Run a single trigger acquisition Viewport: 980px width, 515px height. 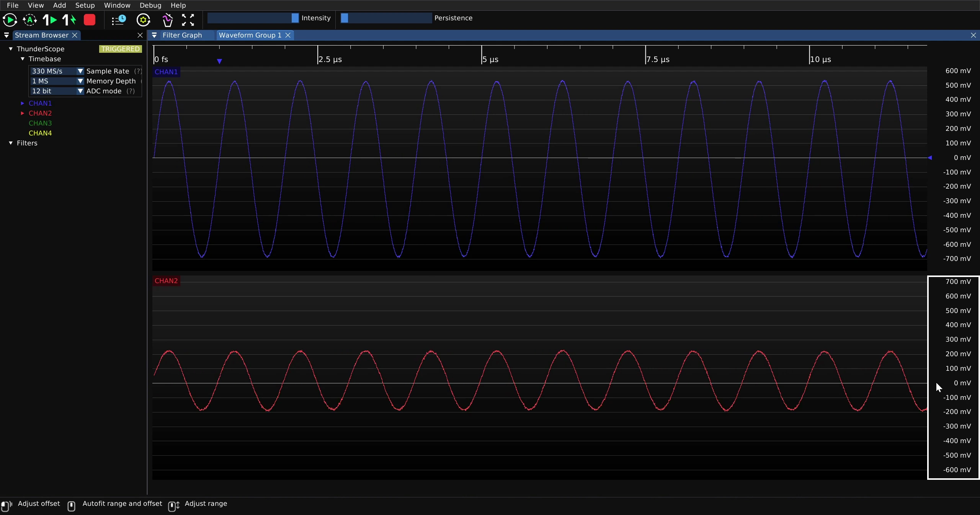(50, 20)
